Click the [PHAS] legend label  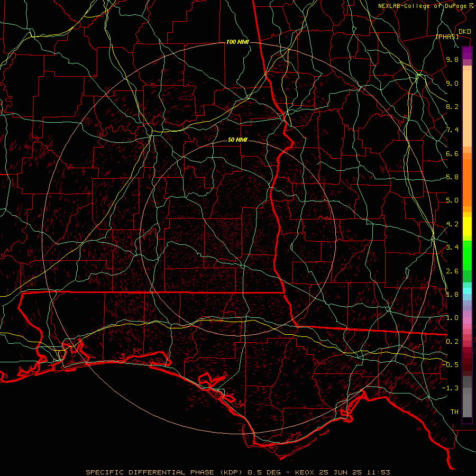[x=447, y=36]
